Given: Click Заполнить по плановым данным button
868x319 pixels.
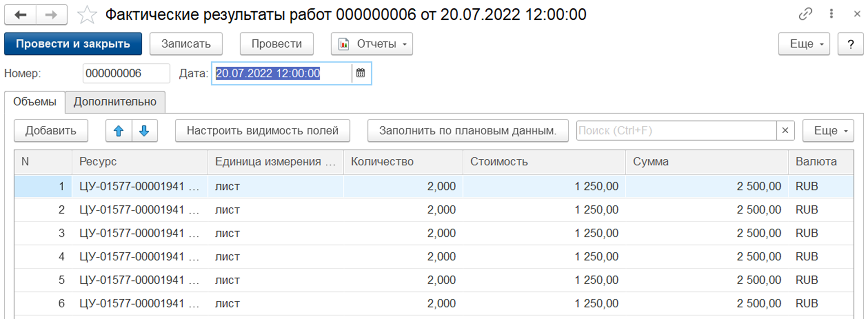Looking at the screenshot, I should pyautogui.click(x=467, y=131).
